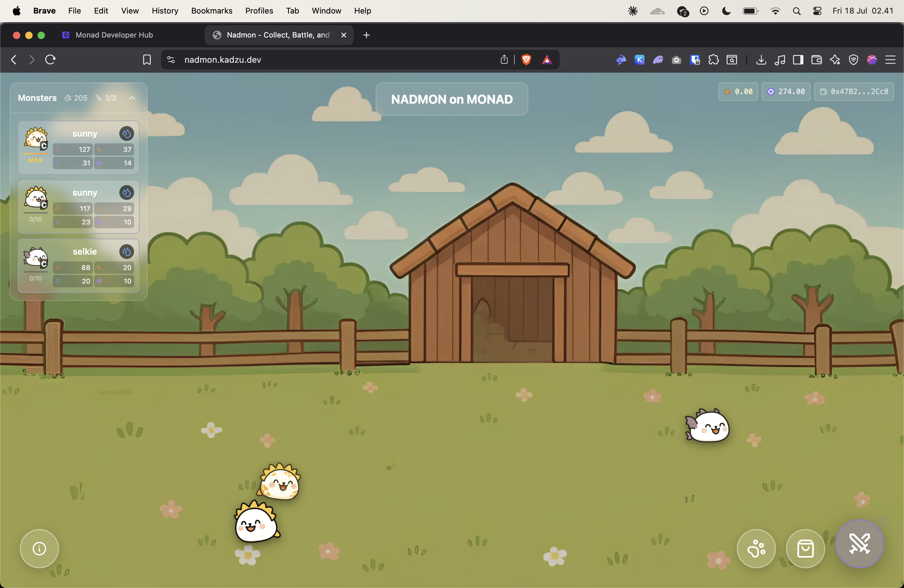Image resolution: width=904 pixels, height=588 pixels.
Task: Toggle Do Not Disturb moon icon
Action: 726,11
